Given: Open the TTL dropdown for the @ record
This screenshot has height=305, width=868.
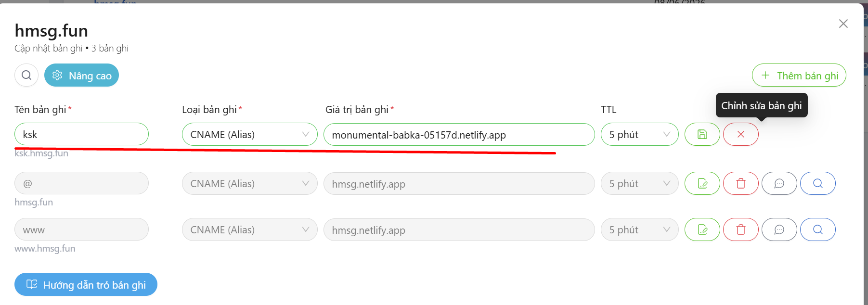Looking at the screenshot, I should point(639,184).
